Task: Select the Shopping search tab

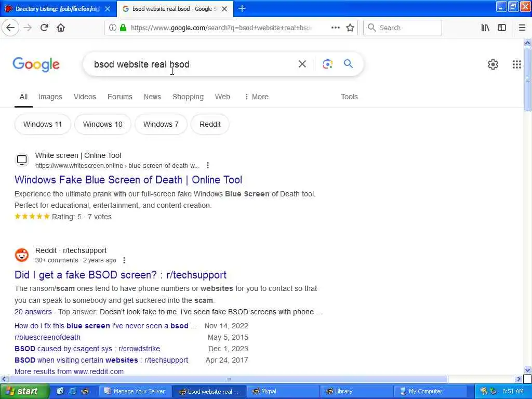Action: (x=188, y=97)
